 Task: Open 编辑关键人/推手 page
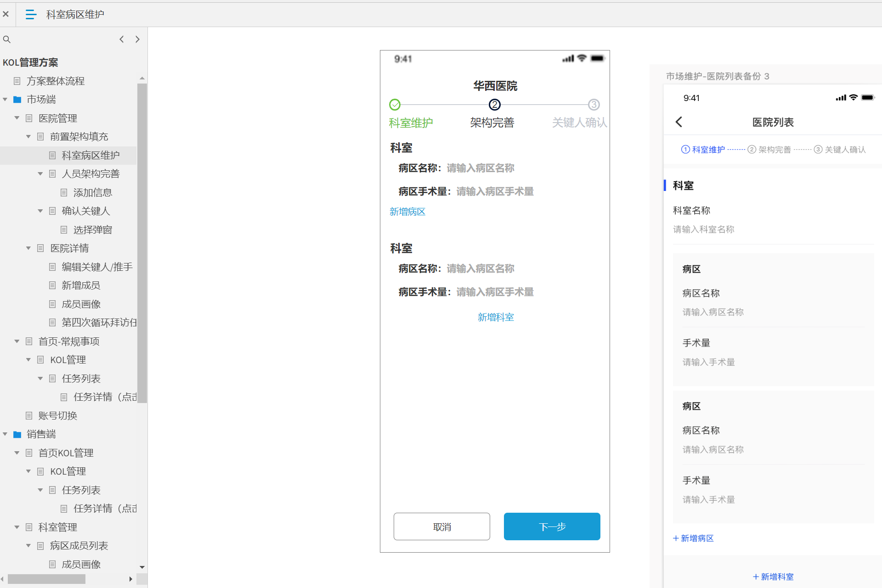point(97,267)
